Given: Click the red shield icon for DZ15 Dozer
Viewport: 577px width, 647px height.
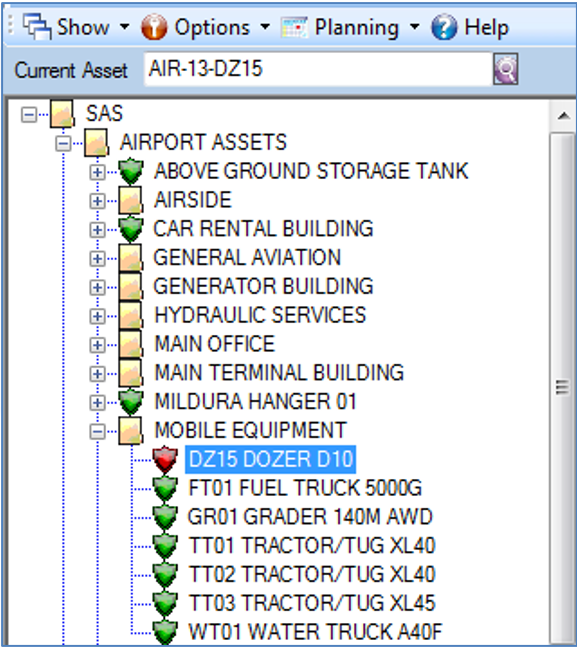Looking at the screenshot, I should [165, 459].
